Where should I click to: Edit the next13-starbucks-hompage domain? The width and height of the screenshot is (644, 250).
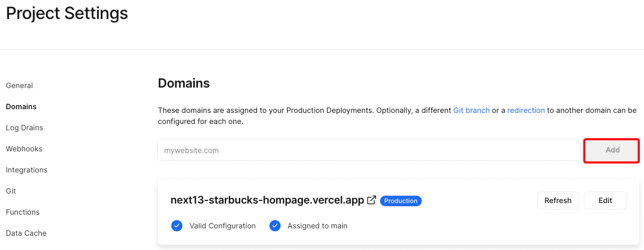605,200
